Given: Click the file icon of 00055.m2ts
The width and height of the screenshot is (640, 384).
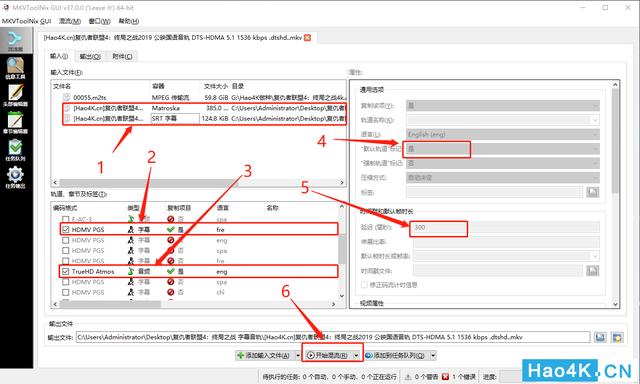Looking at the screenshot, I should (67, 98).
